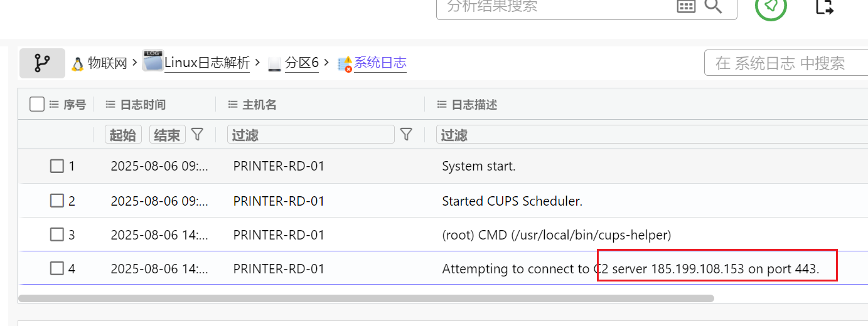The height and width of the screenshot is (326, 868).
Task: Open the 主机名 column menu
Action: 233,105
